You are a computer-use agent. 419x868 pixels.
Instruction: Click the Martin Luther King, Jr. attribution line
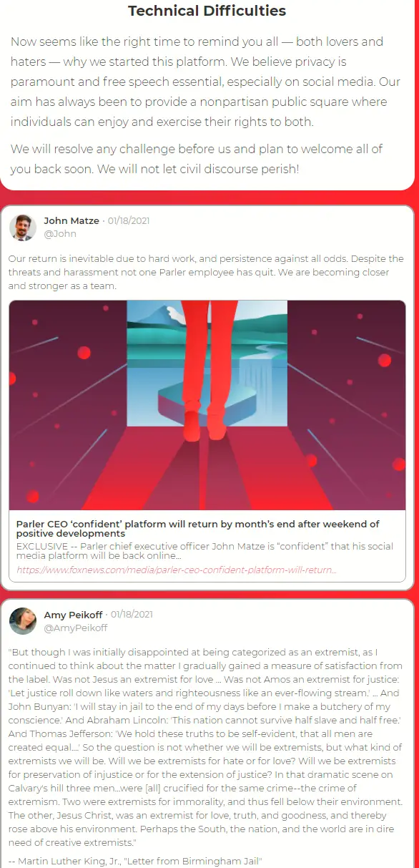point(135,861)
